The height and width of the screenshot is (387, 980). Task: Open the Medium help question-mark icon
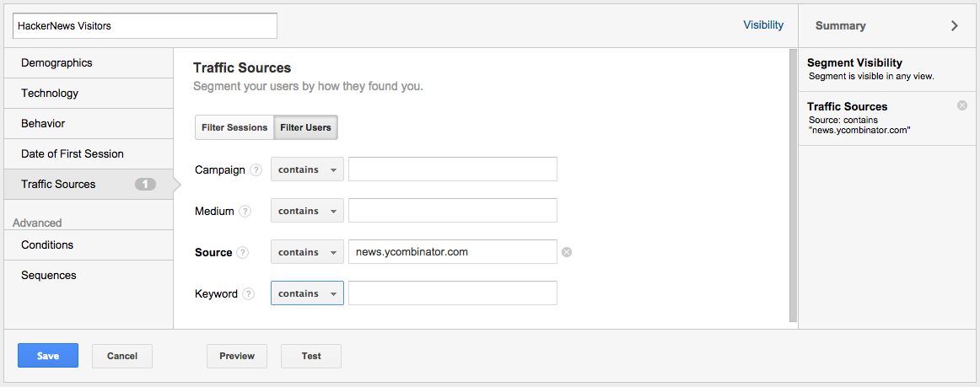pos(245,212)
